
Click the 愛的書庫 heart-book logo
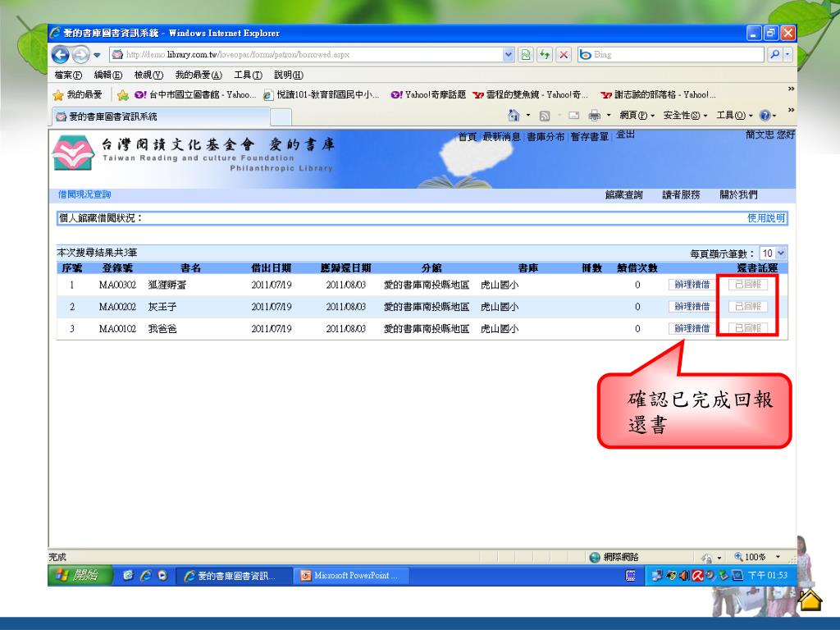tap(73, 153)
